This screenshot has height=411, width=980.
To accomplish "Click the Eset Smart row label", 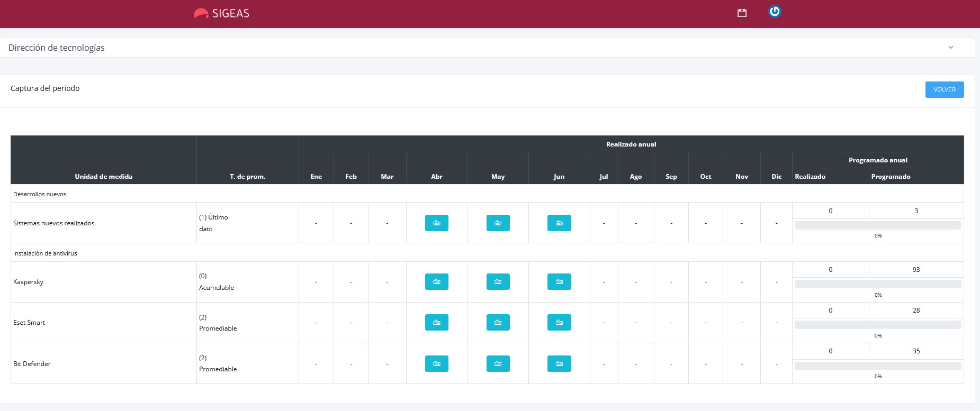I will pyautogui.click(x=29, y=322).
